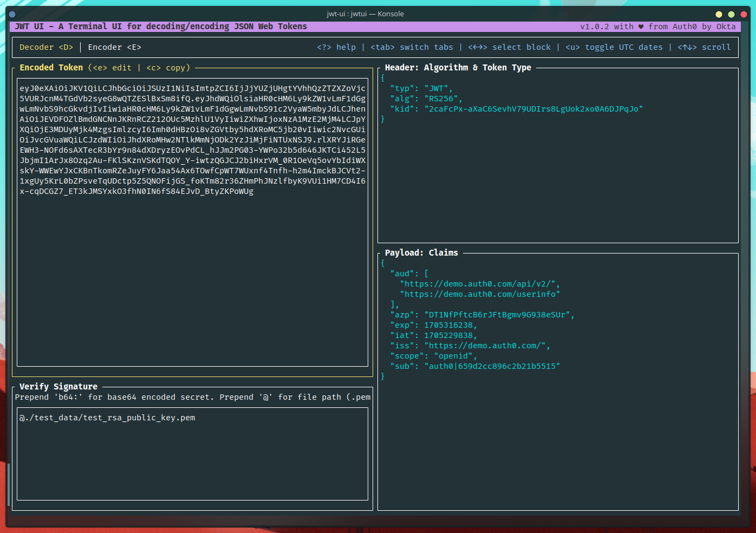Select the Payload: Claims panel
The width and height of the screenshot is (756, 533).
click(421, 252)
